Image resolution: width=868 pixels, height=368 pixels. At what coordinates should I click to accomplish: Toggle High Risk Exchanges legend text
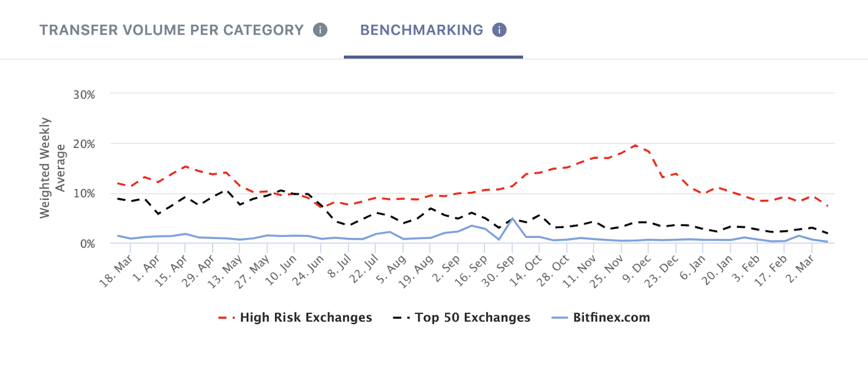tap(306, 318)
